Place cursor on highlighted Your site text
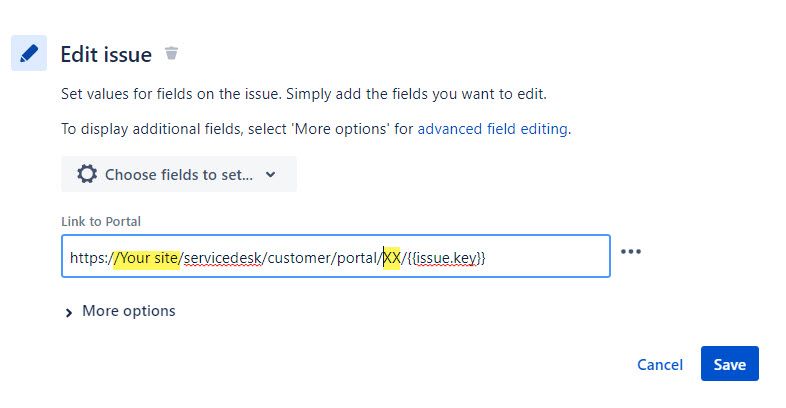 tap(146, 258)
